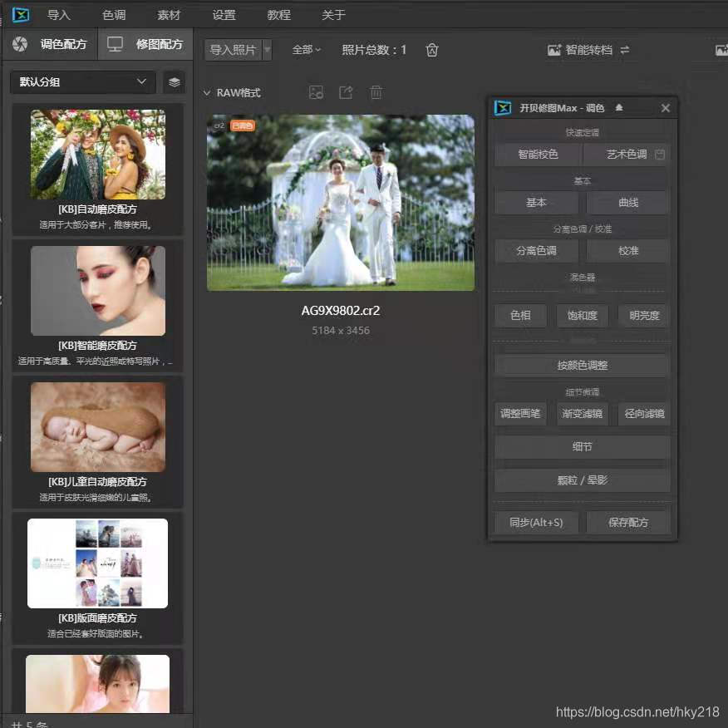Click the export icon in RAW格式 row
The width and height of the screenshot is (728, 728).
coord(346,92)
